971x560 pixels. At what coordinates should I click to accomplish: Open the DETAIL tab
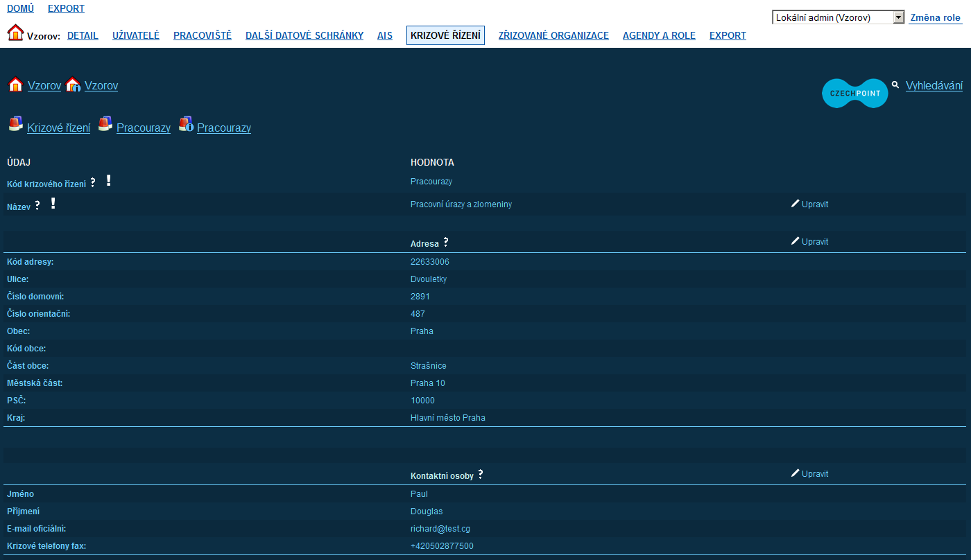83,35
